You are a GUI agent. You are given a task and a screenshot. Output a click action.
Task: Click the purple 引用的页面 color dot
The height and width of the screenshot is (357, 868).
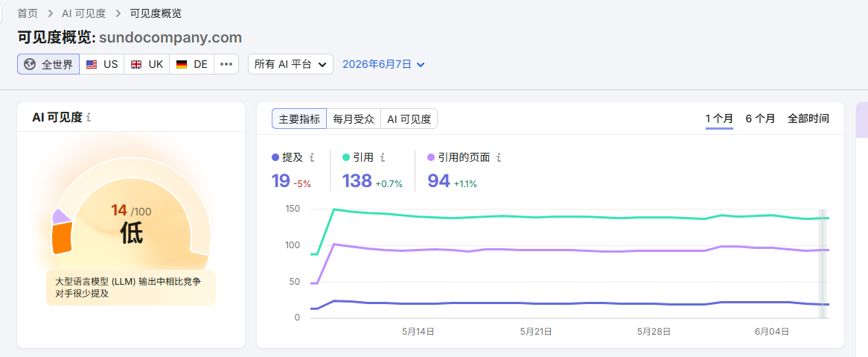431,157
